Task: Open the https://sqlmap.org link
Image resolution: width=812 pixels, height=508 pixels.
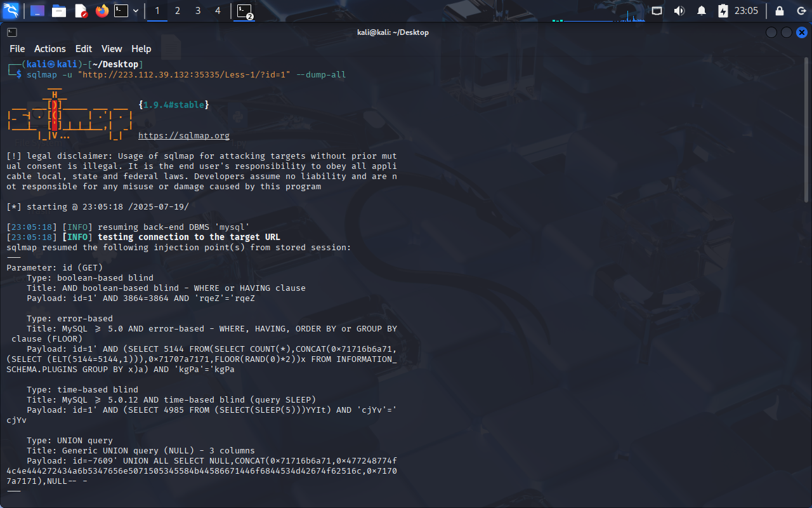Action: [x=184, y=136]
